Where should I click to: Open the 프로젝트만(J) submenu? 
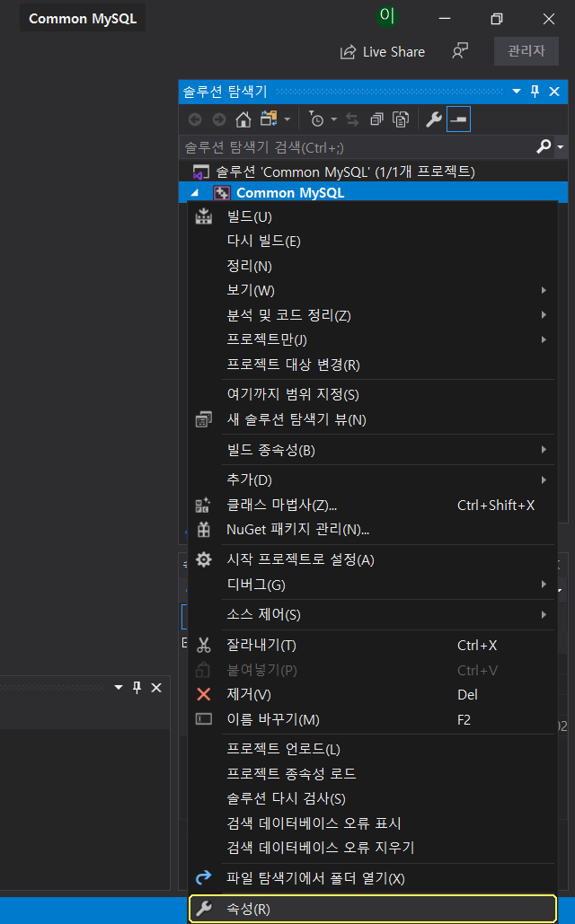372,339
